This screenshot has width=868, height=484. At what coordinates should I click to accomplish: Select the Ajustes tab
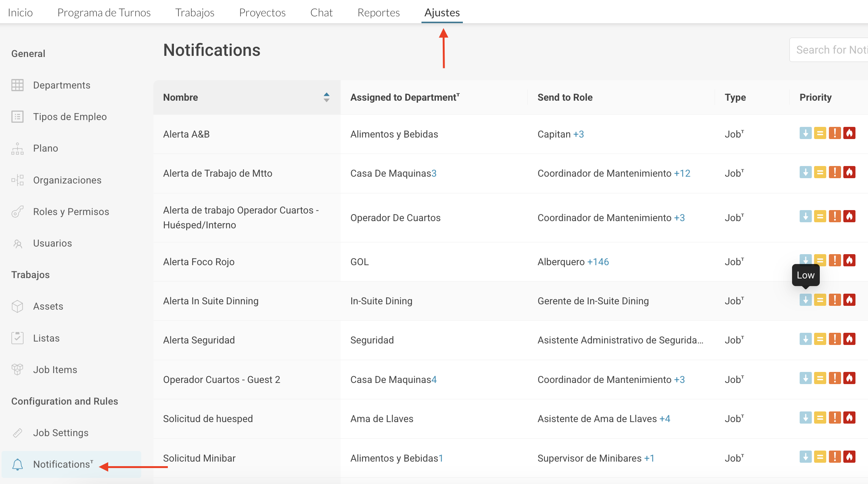click(442, 13)
